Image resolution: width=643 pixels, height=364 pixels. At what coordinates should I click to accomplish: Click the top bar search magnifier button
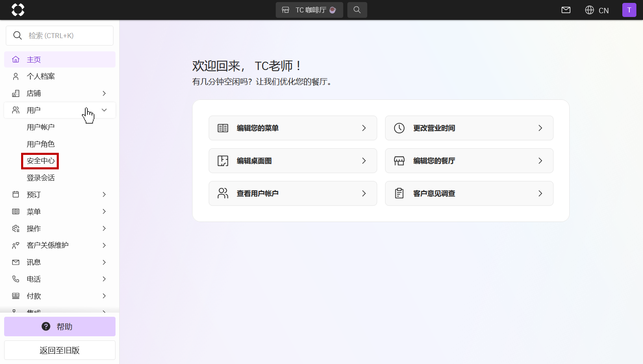point(357,10)
